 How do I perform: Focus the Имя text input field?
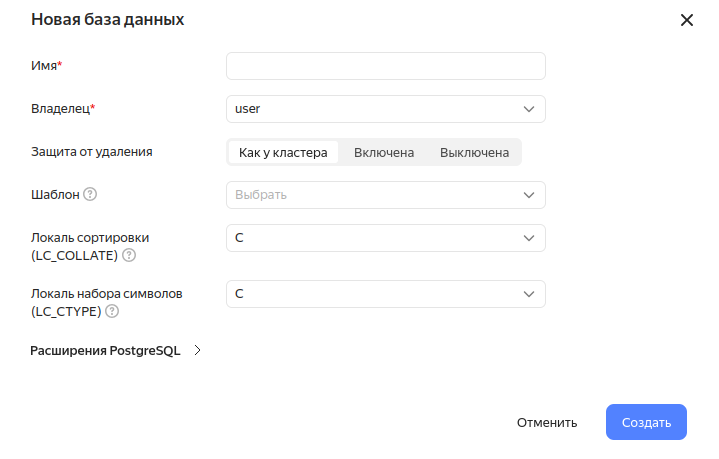coord(385,66)
